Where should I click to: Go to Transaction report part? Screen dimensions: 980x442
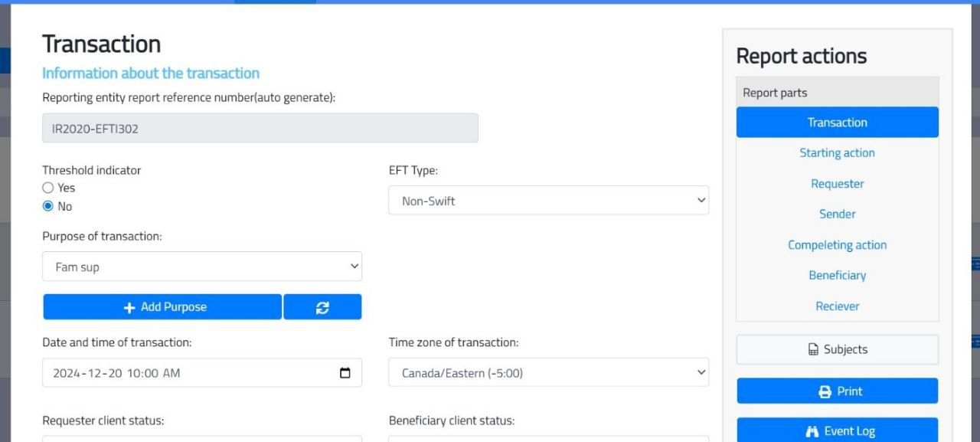[837, 123]
